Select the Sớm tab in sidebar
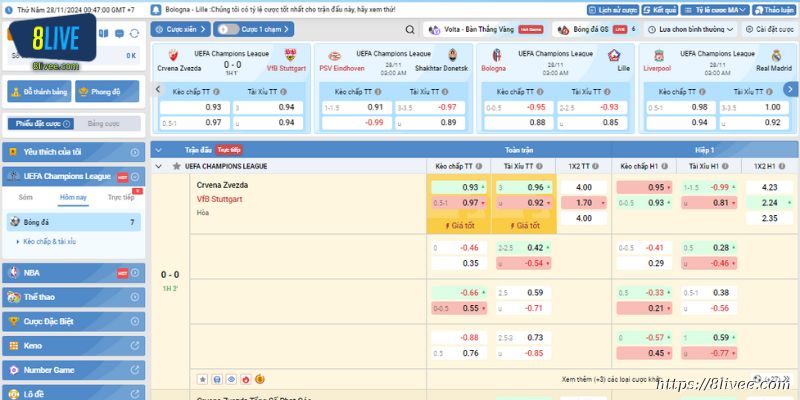The width and height of the screenshot is (800, 400). (x=25, y=198)
